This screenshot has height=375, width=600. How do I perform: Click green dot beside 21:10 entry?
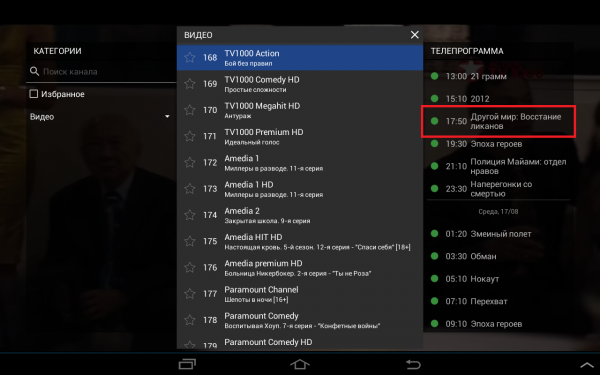[434, 166]
